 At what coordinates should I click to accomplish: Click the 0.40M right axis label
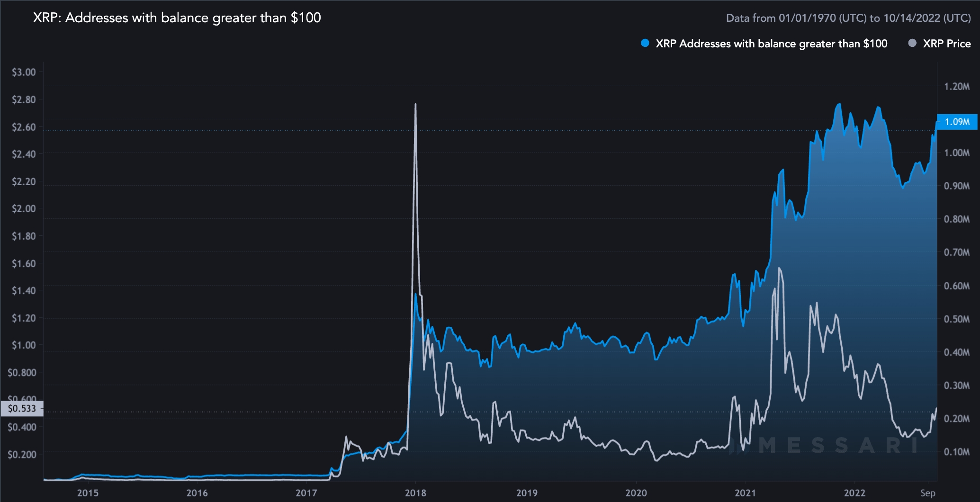point(957,352)
